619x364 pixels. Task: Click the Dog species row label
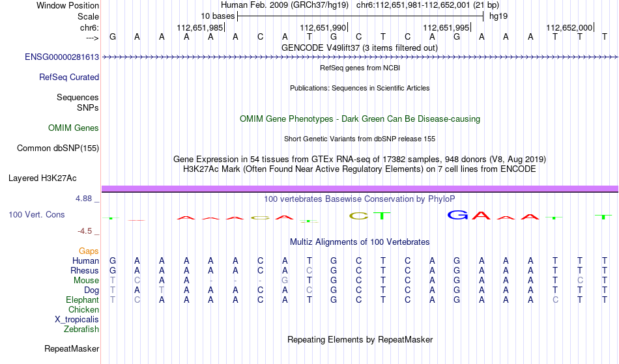(x=91, y=290)
